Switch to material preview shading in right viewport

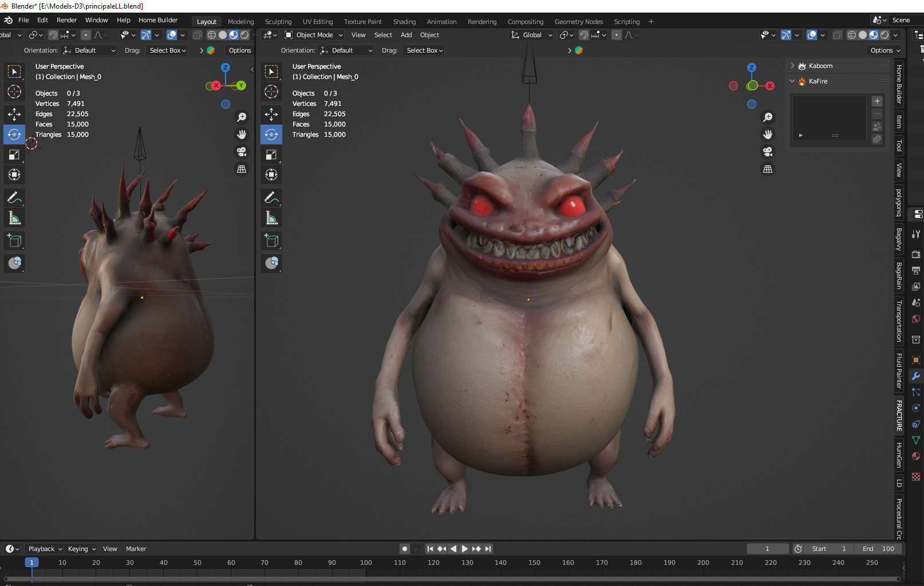point(874,35)
